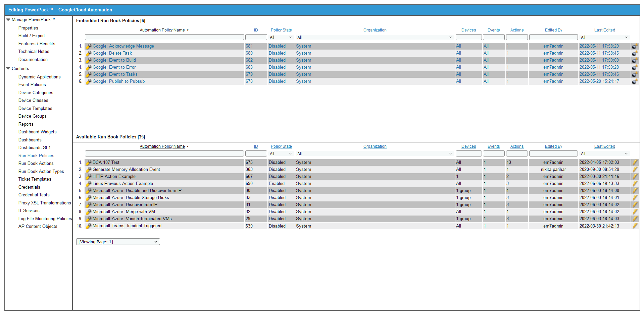This screenshot has width=644, height=315.
Task: Sort embedded policies by ID column
Action: [x=256, y=30]
